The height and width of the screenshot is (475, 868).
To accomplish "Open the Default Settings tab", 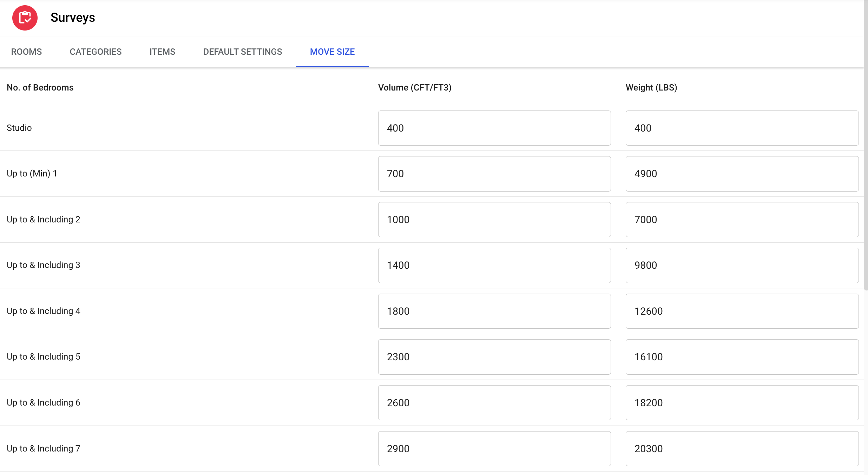I will point(242,52).
